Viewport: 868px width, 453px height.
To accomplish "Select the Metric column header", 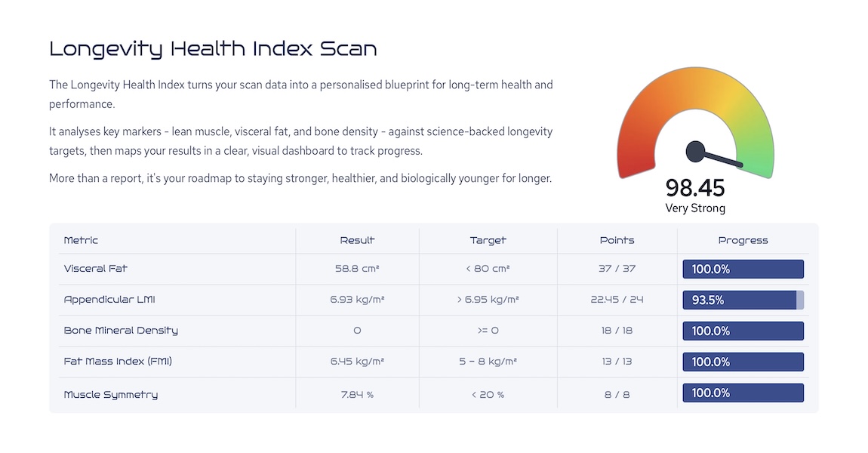I will [x=81, y=240].
